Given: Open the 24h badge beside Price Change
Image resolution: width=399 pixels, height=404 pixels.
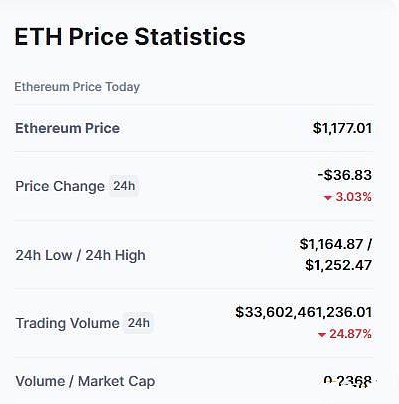Looking at the screenshot, I should pos(124,186).
